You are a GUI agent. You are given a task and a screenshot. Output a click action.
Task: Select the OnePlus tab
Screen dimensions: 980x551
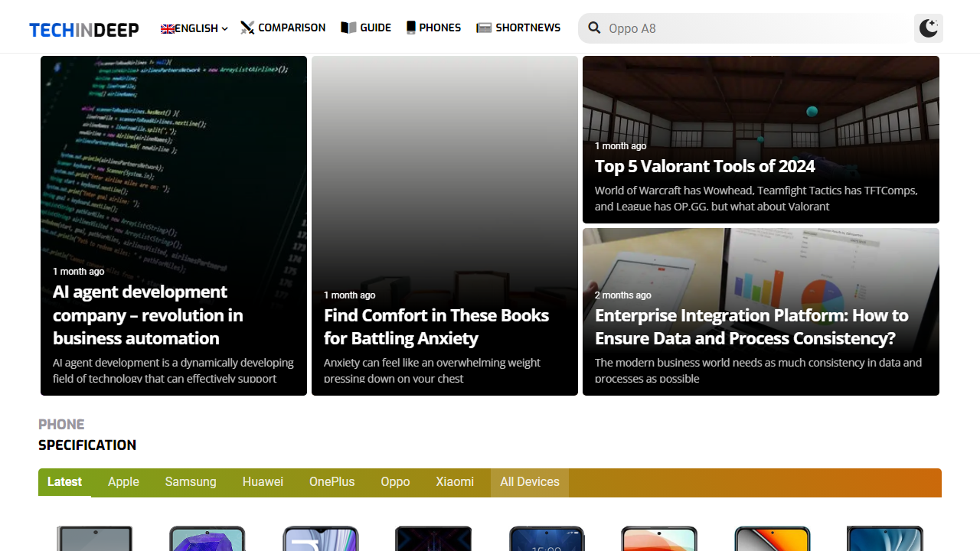[332, 482]
